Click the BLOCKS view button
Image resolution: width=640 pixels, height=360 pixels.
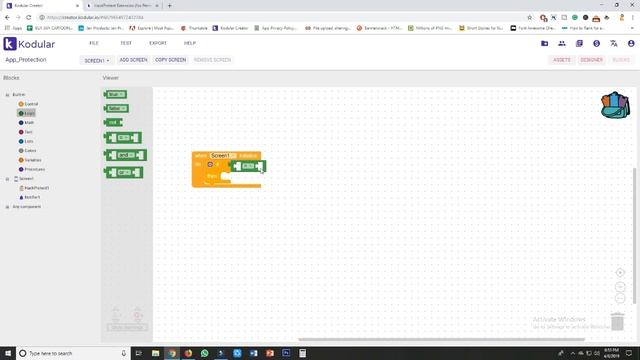tap(621, 60)
